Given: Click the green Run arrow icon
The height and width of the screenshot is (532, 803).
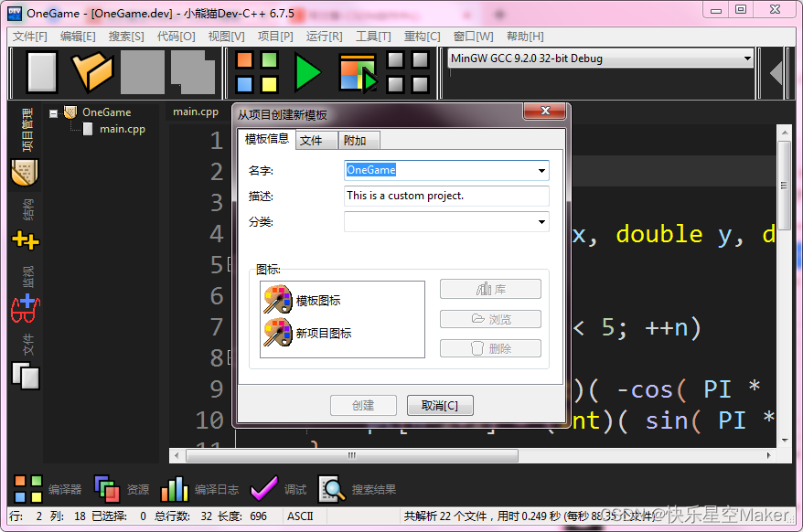Looking at the screenshot, I should coord(308,73).
